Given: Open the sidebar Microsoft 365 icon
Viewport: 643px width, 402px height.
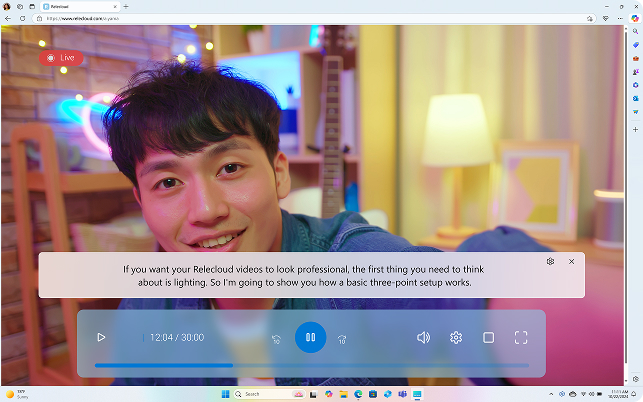Looking at the screenshot, I should click(635, 85).
